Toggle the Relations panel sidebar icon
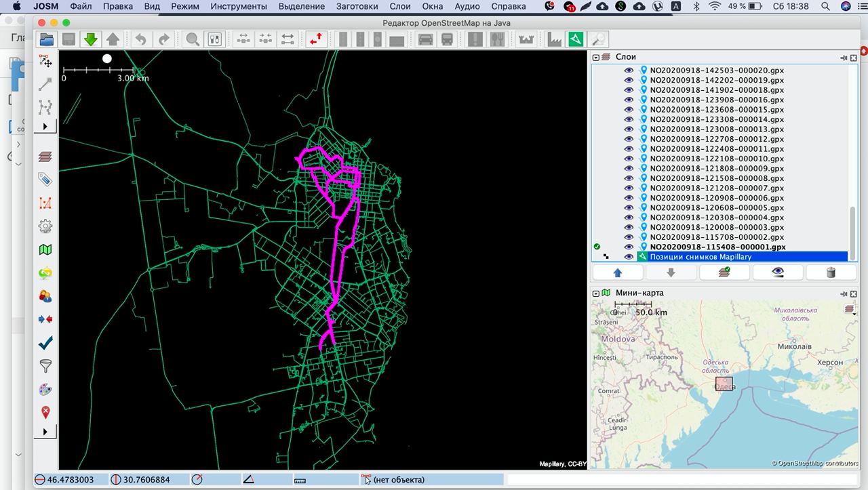This screenshot has width=868, height=490. click(45, 203)
